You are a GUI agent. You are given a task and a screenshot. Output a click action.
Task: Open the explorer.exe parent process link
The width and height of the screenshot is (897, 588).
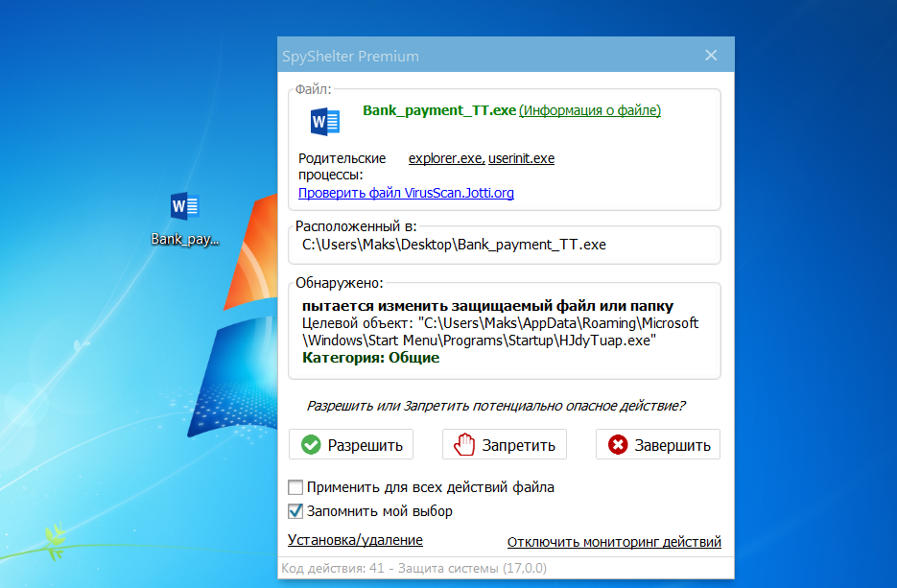click(x=447, y=158)
